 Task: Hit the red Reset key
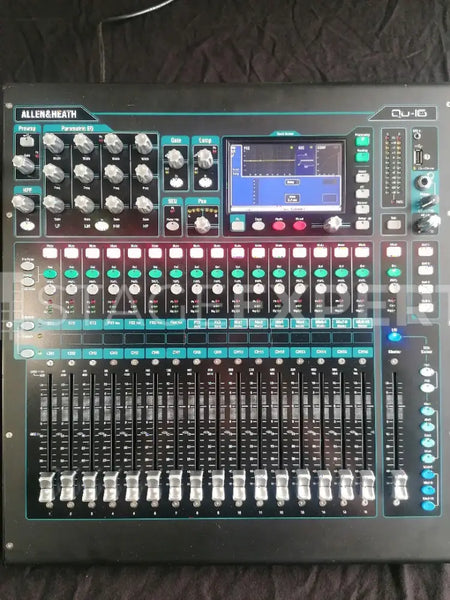tap(299, 225)
